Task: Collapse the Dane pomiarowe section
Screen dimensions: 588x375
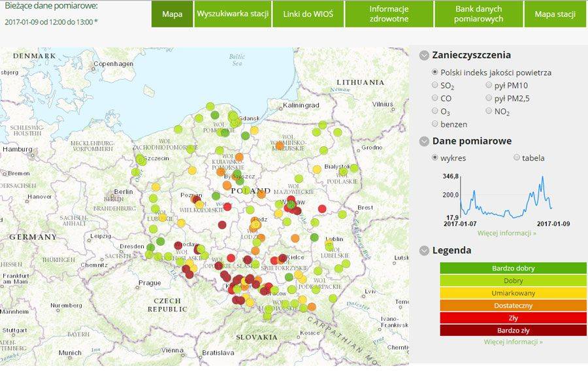Action: (424, 141)
